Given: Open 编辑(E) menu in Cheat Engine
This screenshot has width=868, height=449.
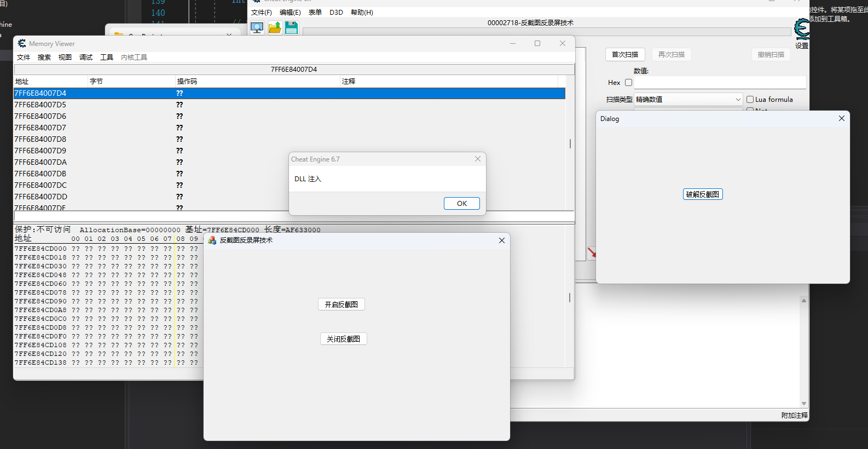Looking at the screenshot, I should tap(290, 12).
